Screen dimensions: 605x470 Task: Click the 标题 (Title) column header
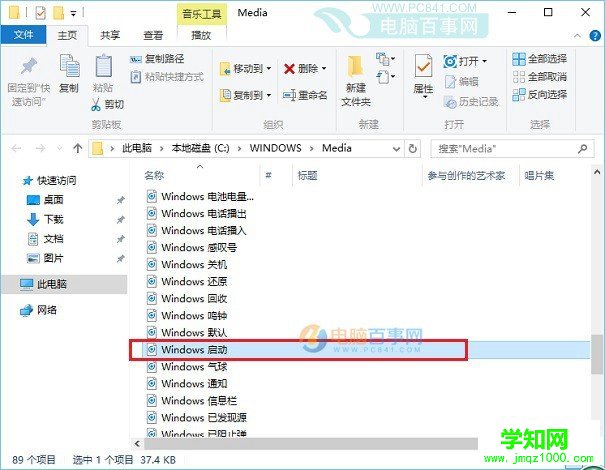tap(308, 176)
